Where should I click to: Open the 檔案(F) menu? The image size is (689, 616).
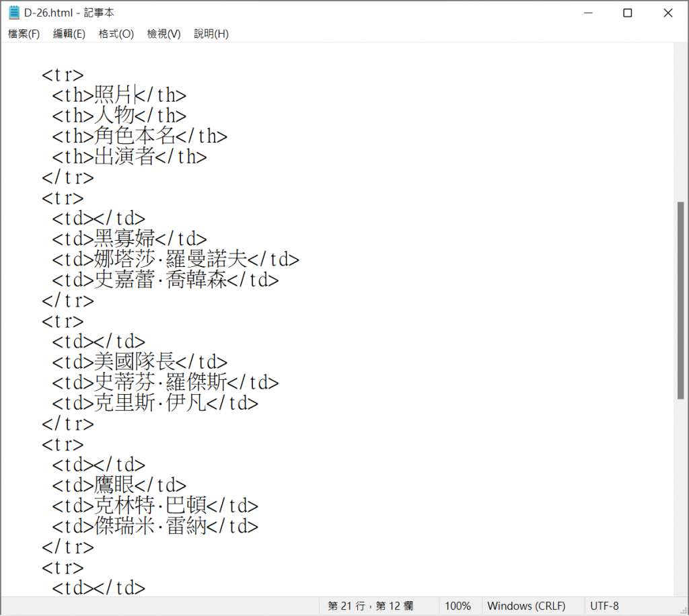click(24, 34)
